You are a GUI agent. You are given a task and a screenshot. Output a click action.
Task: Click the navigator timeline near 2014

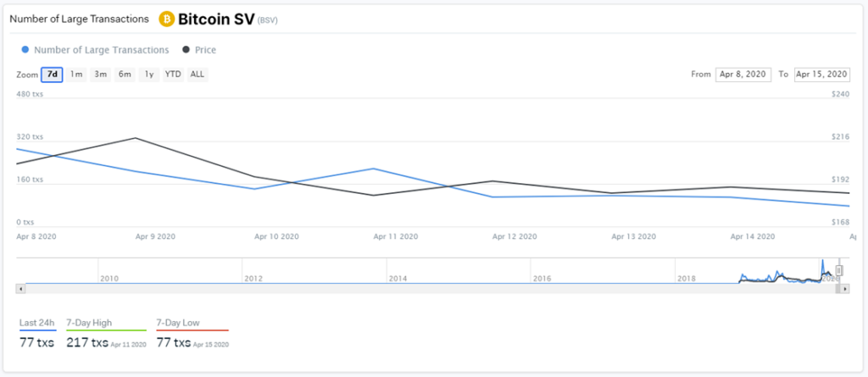(398, 279)
